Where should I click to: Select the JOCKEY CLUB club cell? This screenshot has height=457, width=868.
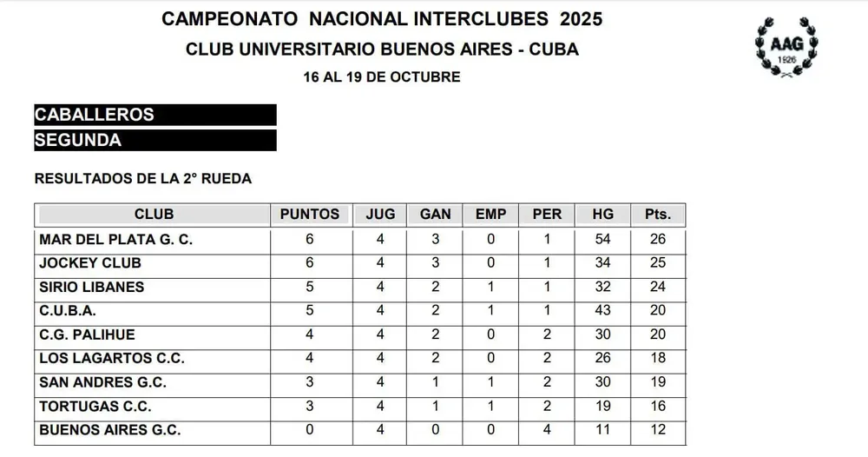90,262
